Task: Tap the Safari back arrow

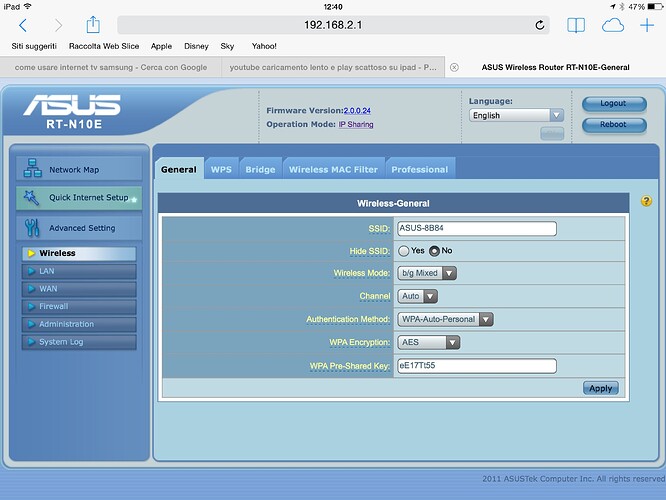Action: 23,25
